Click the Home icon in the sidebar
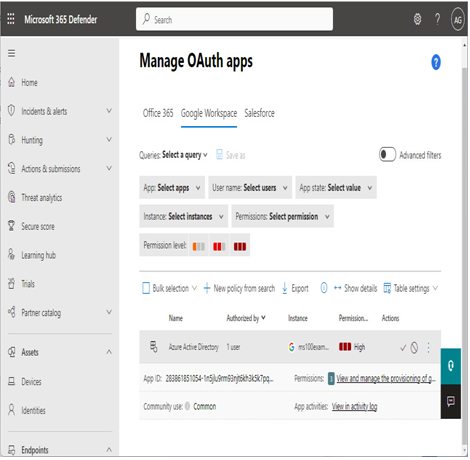Image resolution: width=470 pixels, height=460 pixels. tap(11, 82)
